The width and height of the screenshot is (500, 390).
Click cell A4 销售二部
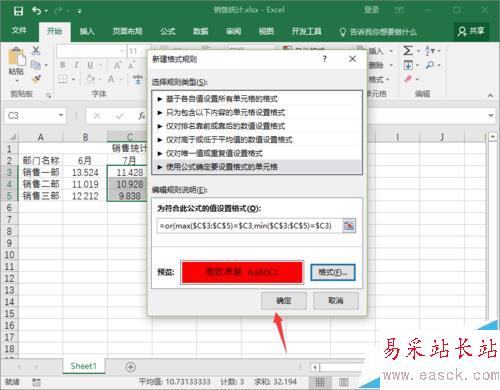tap(41, 184)
